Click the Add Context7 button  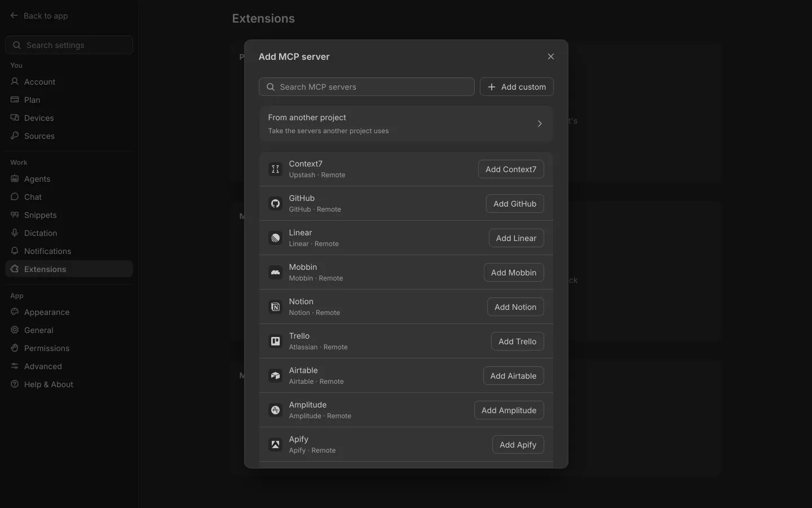tap(511, 169)
